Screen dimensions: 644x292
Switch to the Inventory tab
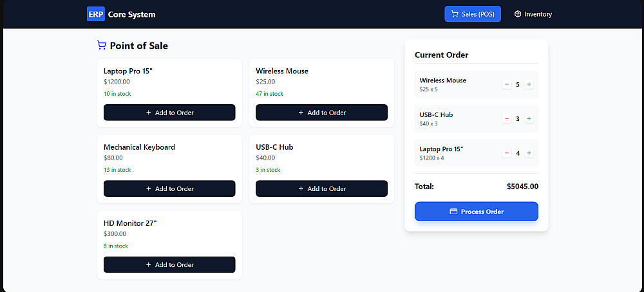tap(533, 14)
